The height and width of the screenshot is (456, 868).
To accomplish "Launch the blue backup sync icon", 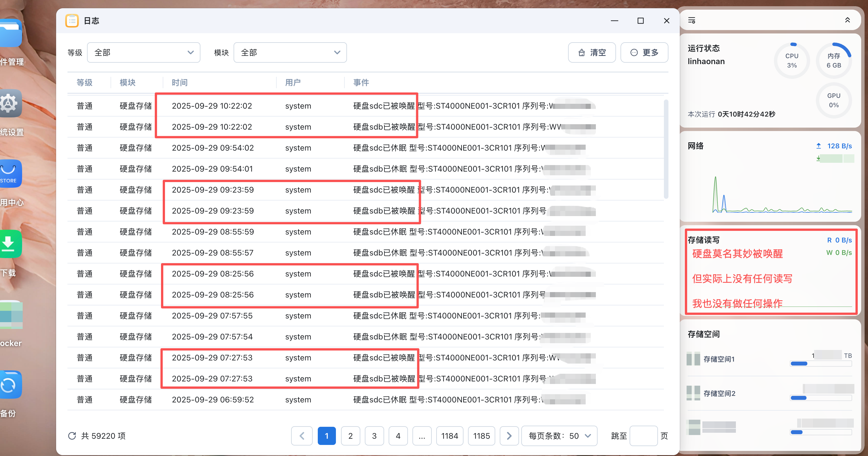I will tap(10, 385).
